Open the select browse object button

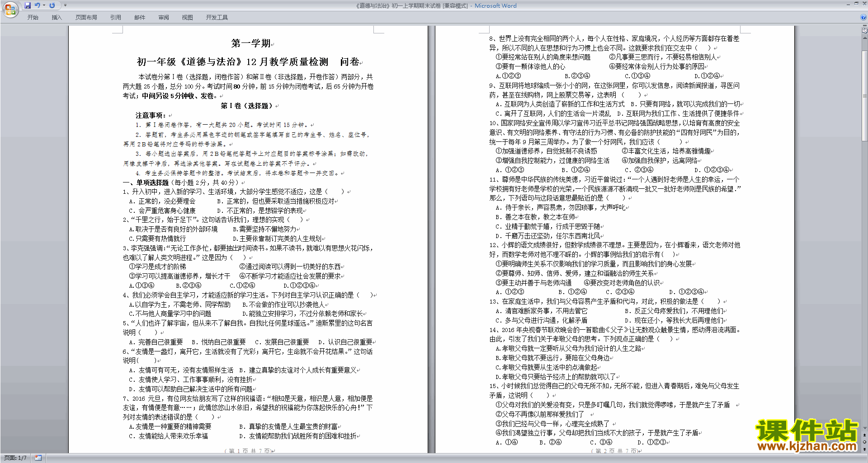click(865, 442)
